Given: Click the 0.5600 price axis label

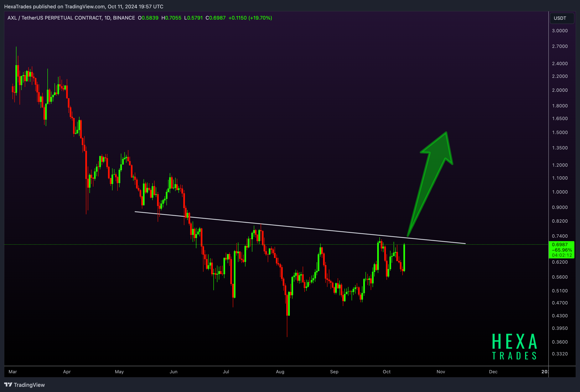Looking at the screenshot, I should 560,277.
